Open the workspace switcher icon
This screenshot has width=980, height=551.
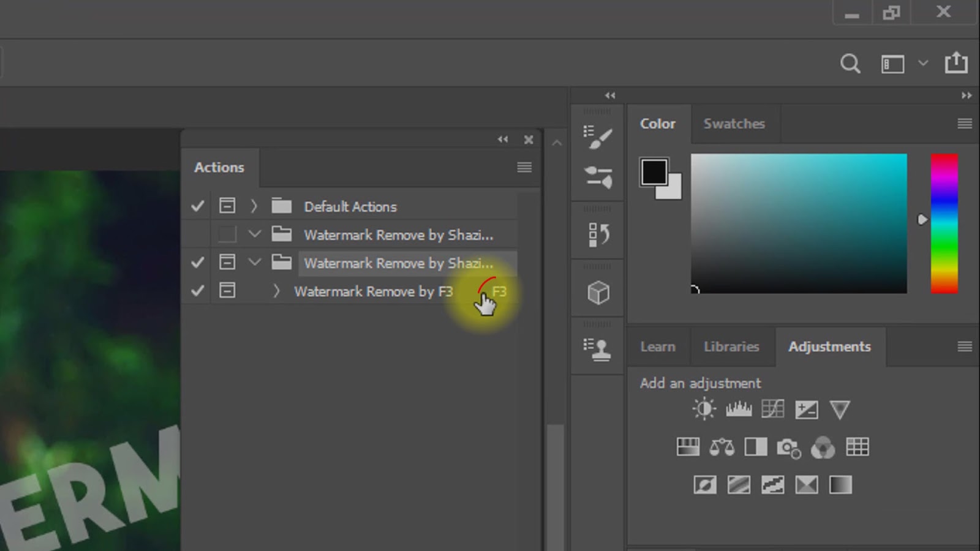[x=892, y=64]
